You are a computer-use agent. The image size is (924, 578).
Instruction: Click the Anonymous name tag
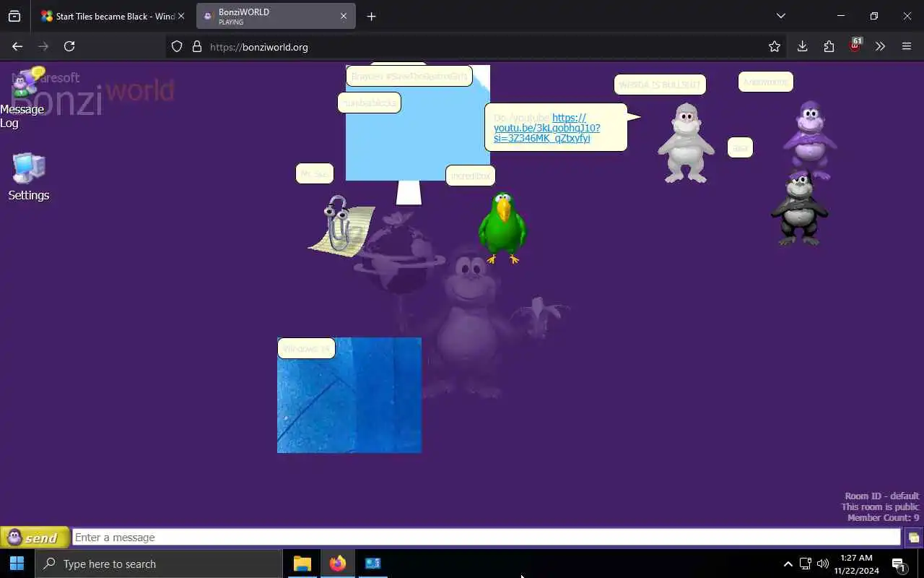pos(766,82)
